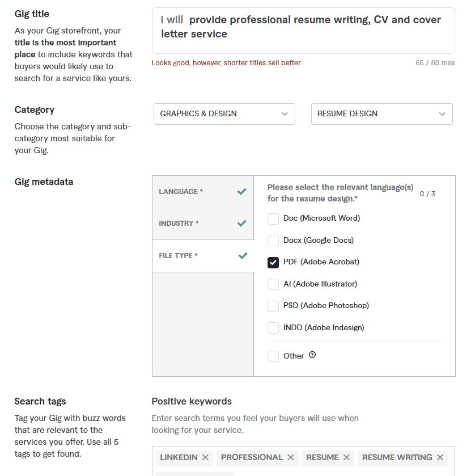Select the LANGUAGE metadata tab
The width and height of the screenshot is (471, 476).
click(x=203, y=192)
